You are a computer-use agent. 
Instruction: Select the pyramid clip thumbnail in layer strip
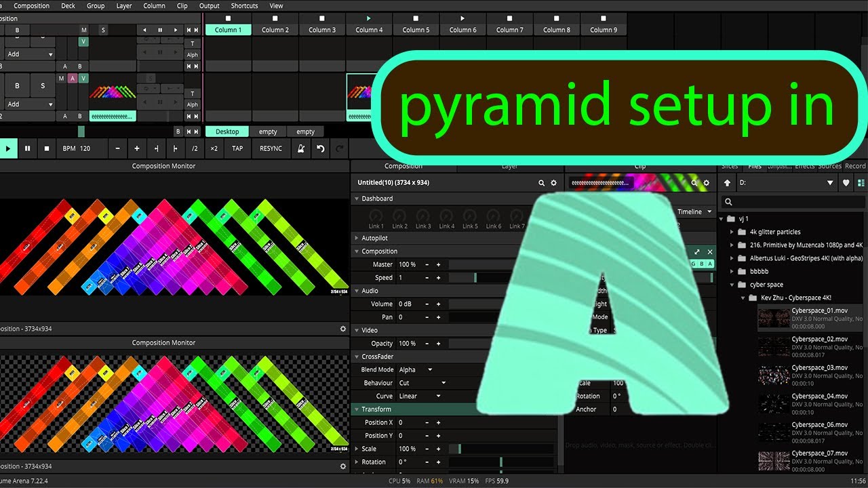point(113,91)
